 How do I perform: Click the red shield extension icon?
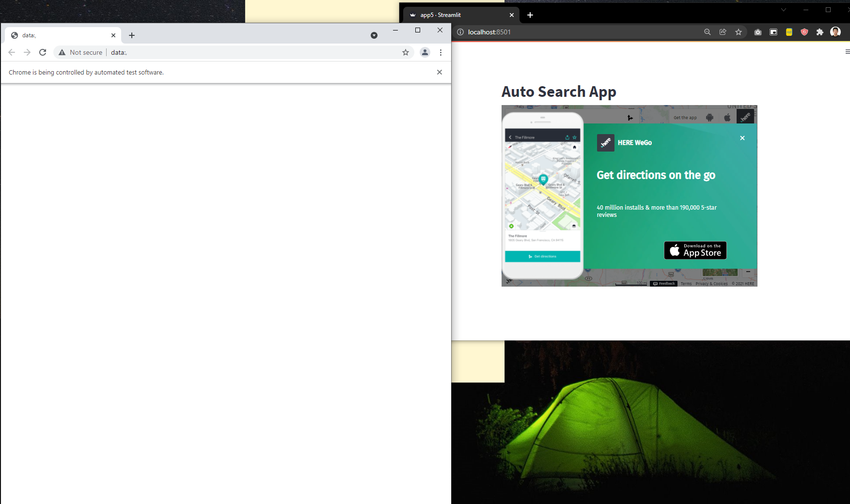point(804,32)
